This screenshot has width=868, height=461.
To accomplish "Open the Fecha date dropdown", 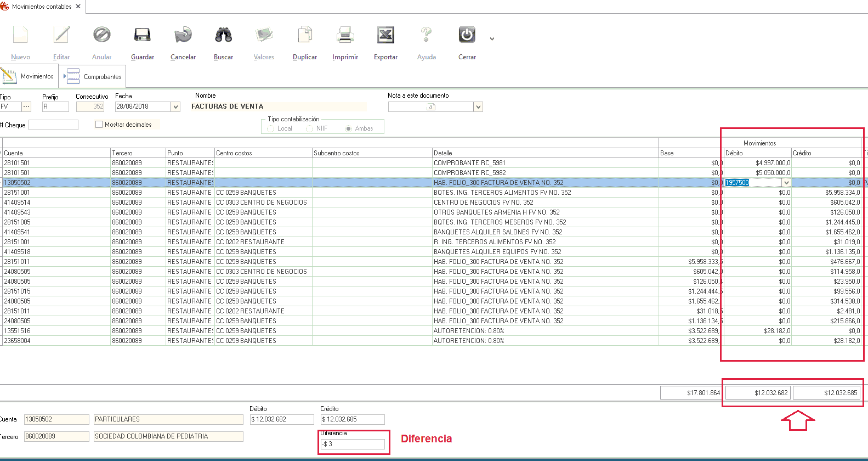I will point(175,107).
